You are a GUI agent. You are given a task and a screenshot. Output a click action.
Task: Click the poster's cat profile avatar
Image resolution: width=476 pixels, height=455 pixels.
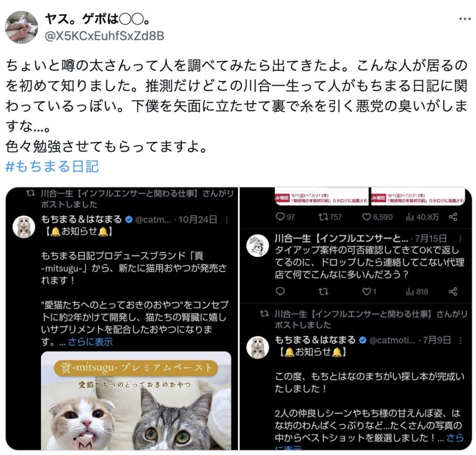coord(21,27)
